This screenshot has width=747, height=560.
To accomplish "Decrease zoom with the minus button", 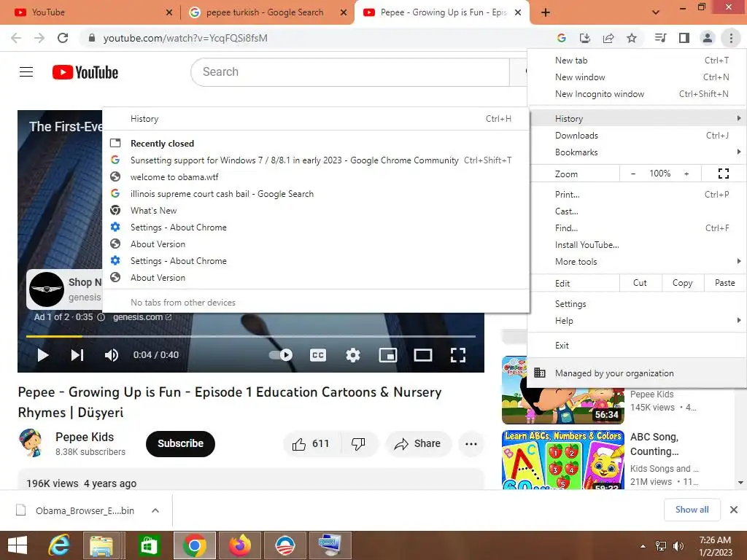I will tap(632, 174).
